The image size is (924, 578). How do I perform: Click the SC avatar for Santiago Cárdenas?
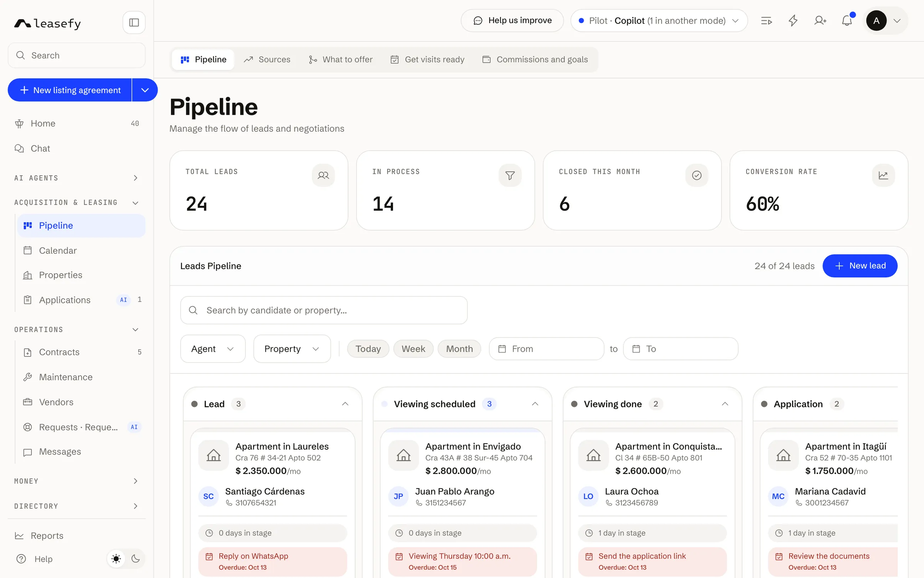click(x=208, y=496)
